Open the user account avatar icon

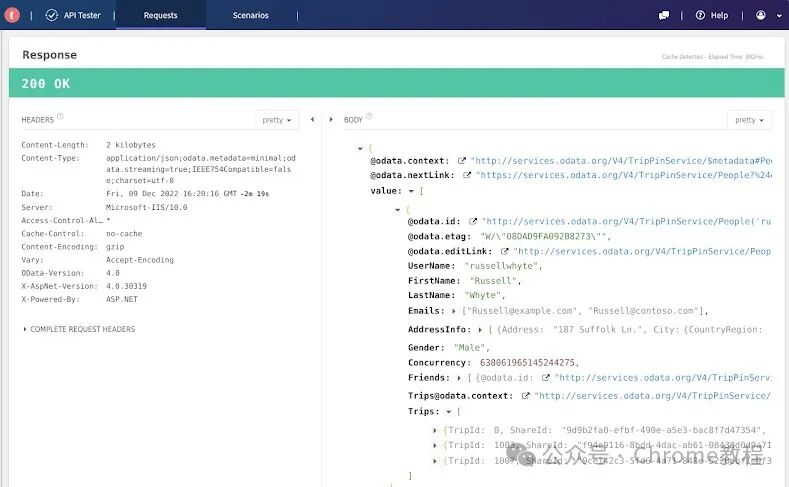[761, 15]
